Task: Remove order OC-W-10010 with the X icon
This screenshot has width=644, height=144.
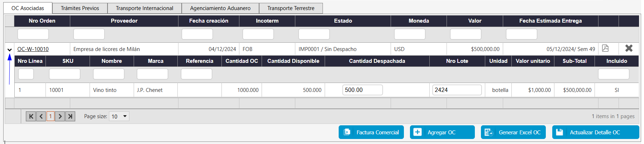Action: coord(629,48)
